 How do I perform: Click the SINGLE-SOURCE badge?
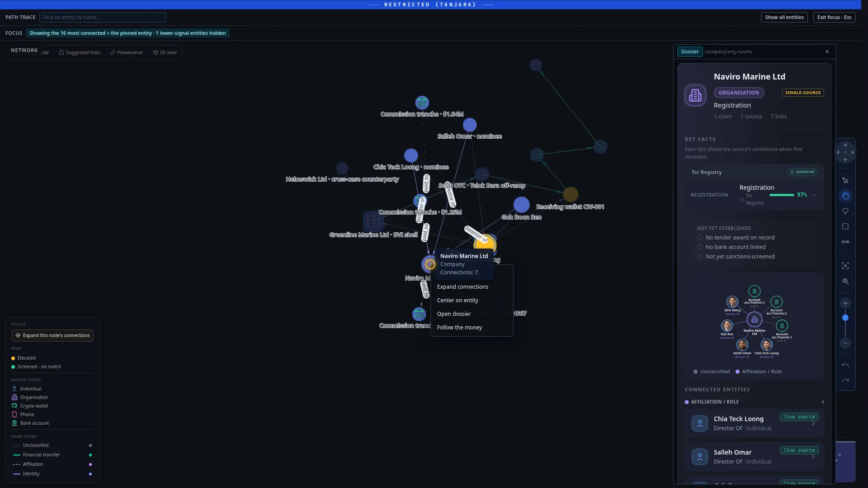point(803,93)
